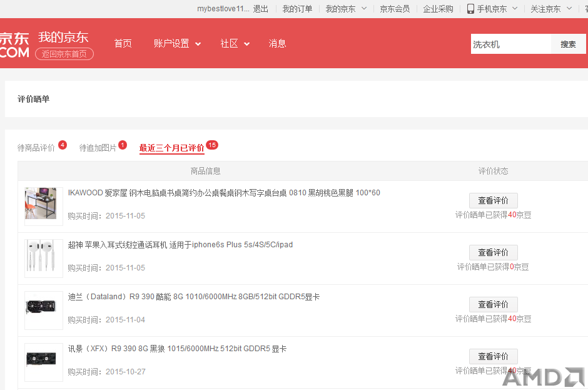This screenshot has width=588, height=390.
Task: Select the 最近三个月已评价 tab
Action: coord(172,148)
